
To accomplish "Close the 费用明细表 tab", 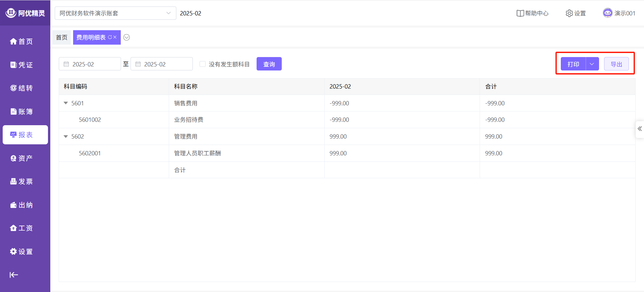I will 115,37.
